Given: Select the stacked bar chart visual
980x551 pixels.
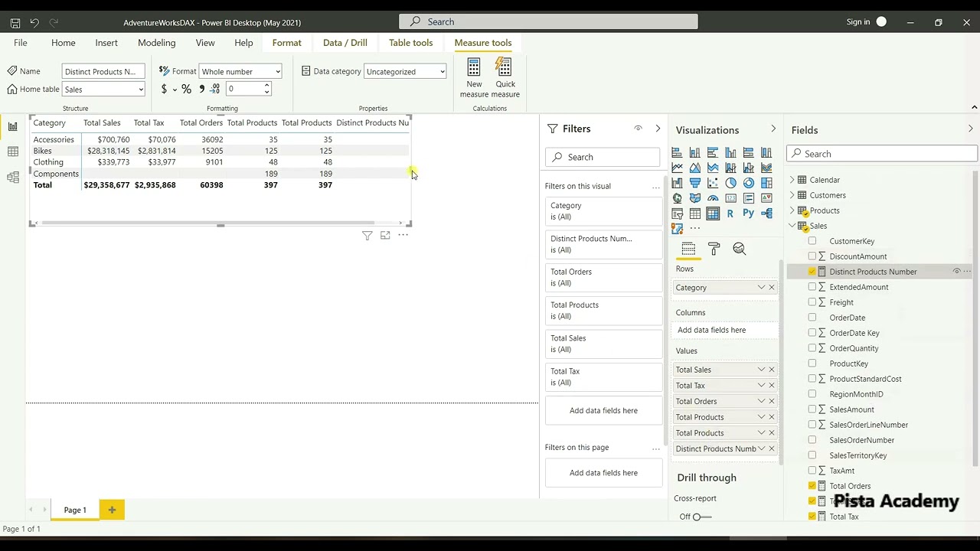Looking at the screenshot, I should [677, 152].
